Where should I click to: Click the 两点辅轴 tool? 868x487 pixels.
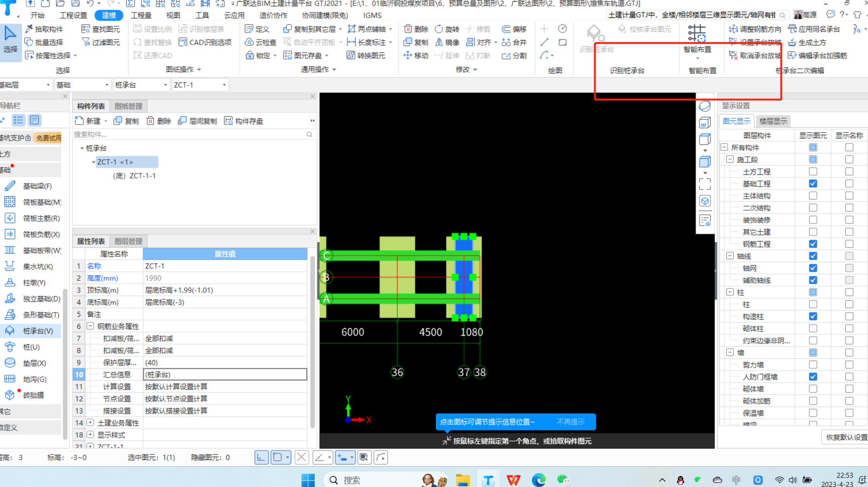tap(367, 29)
